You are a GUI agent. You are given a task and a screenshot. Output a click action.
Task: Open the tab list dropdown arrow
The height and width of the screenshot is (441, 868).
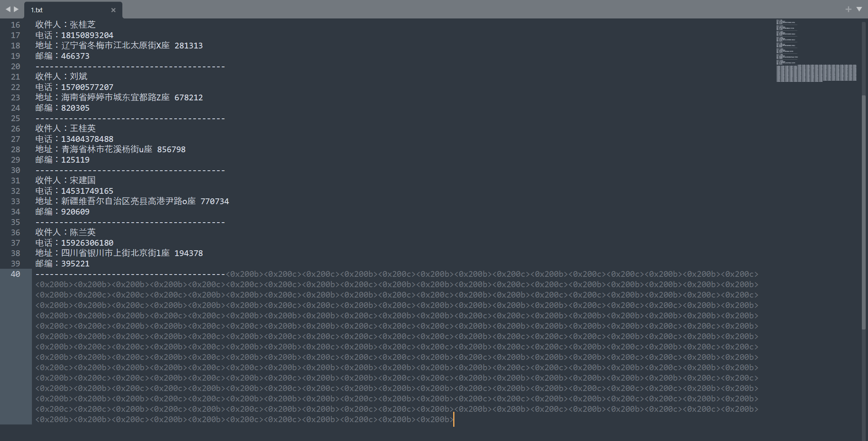(859, 9)
